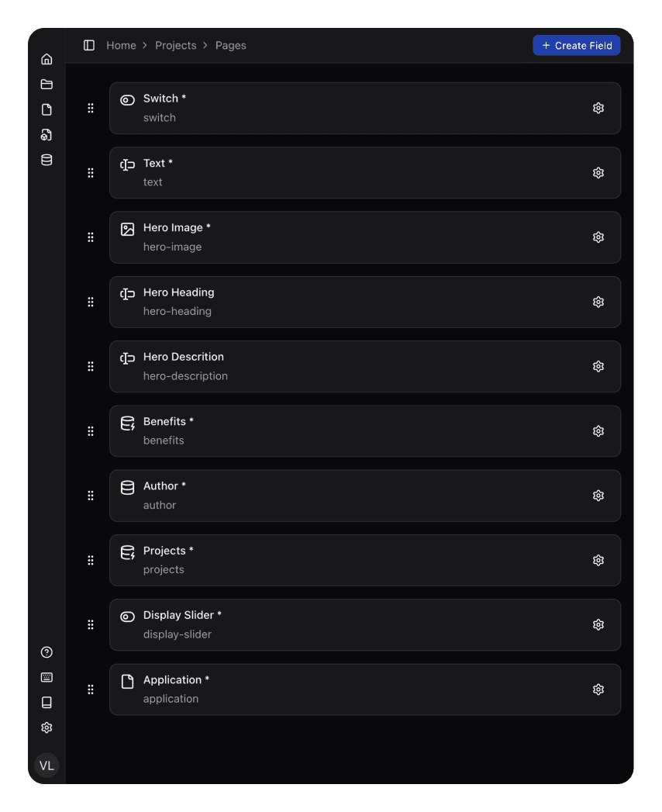
Task: Navigate to Projects in the breadcrumb
Action: point(176,46)
